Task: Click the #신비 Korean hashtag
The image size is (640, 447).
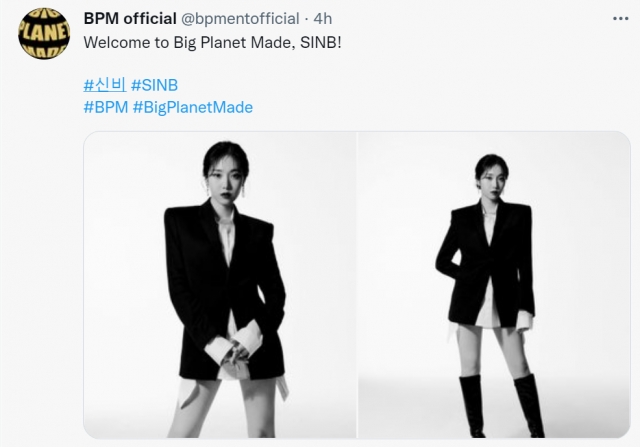Action: pyautogui.click(x=105, y=85)
